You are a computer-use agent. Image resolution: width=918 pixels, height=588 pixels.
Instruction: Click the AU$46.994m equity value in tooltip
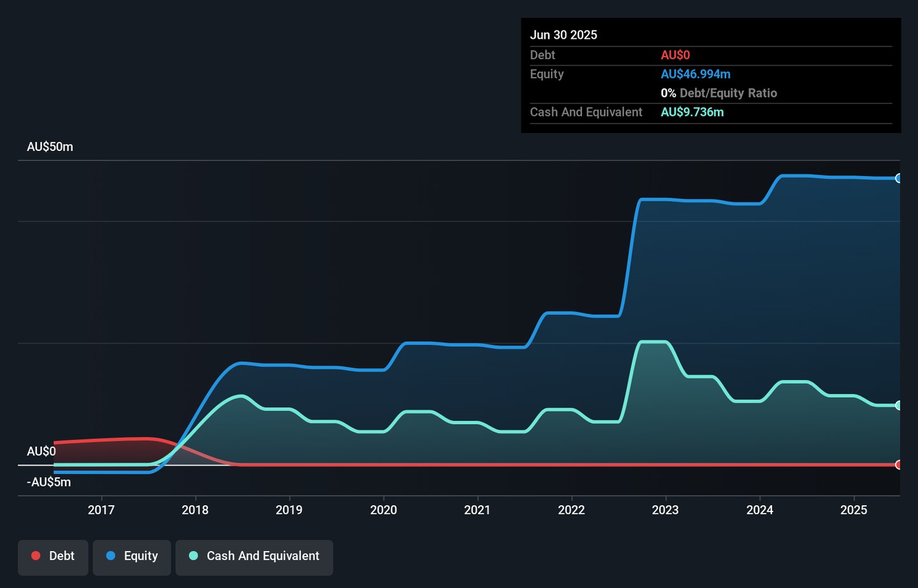click(696, 74)
